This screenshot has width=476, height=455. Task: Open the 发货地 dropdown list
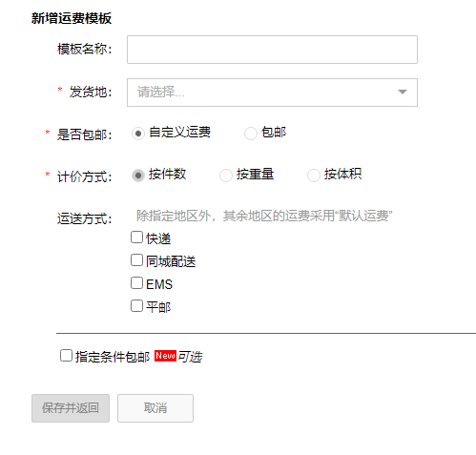[272, 93]
